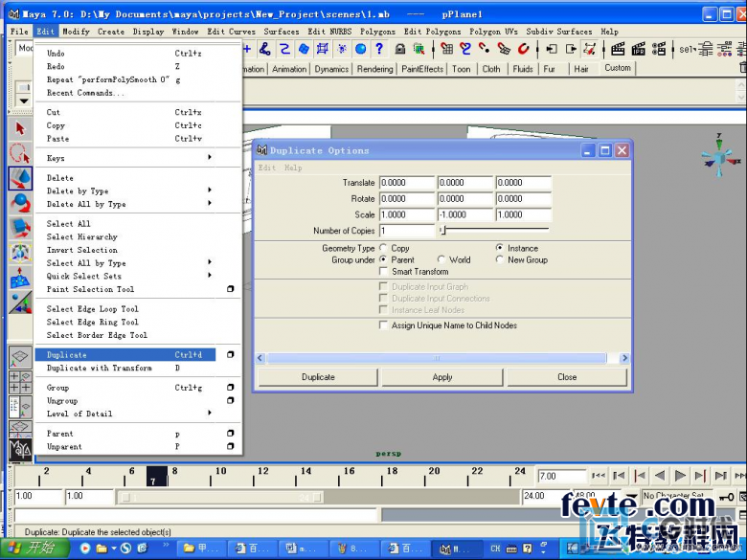Switch to the Rendering shelf tab
This screenshot has width=747, height=560.
tap(374, 69)
